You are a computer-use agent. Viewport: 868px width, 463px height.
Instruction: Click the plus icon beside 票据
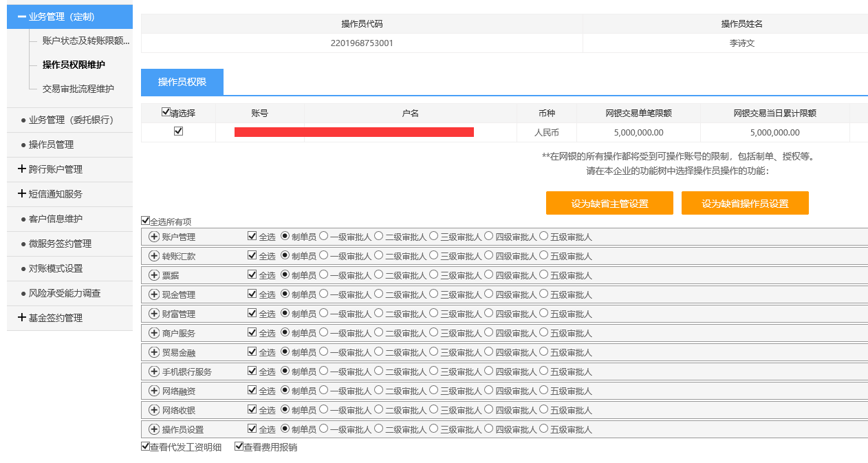154,275
